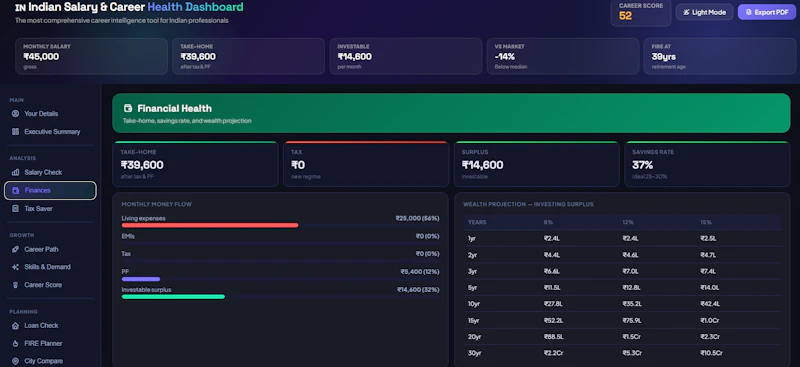Click the ₹7.4L cell in 3yr row

(708, 271)
